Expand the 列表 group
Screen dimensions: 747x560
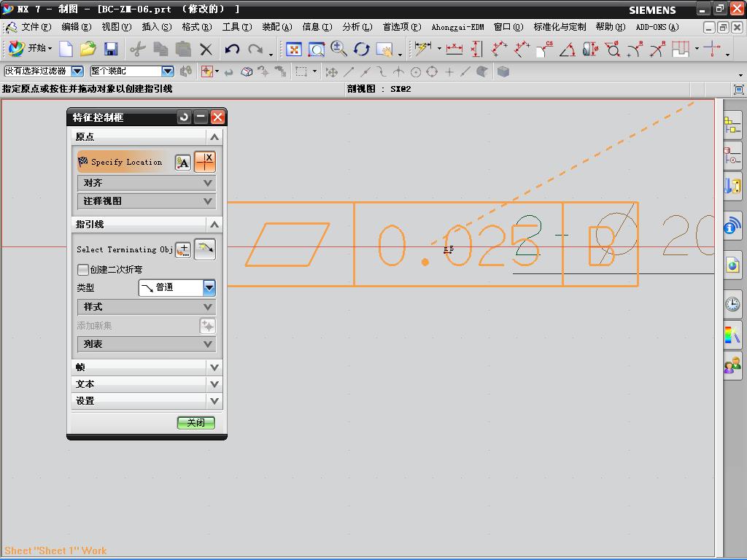tap(147, 344)
